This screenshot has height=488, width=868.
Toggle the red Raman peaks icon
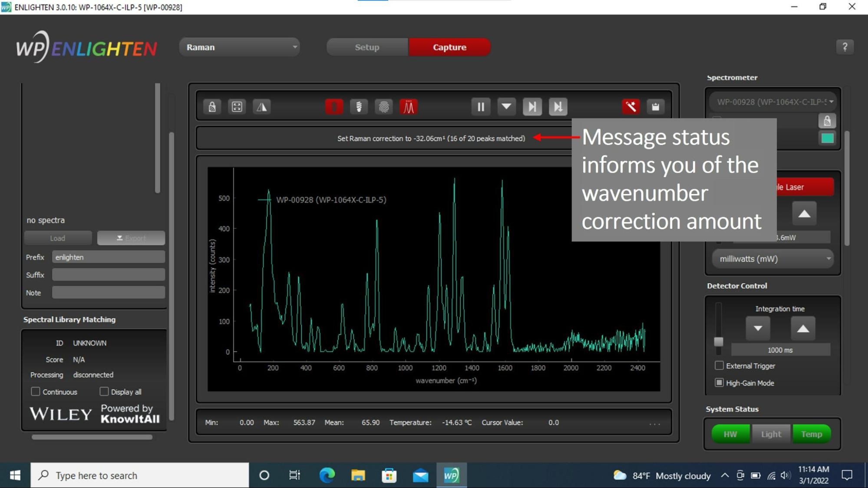pyautogui.click(x=409, y=107)
